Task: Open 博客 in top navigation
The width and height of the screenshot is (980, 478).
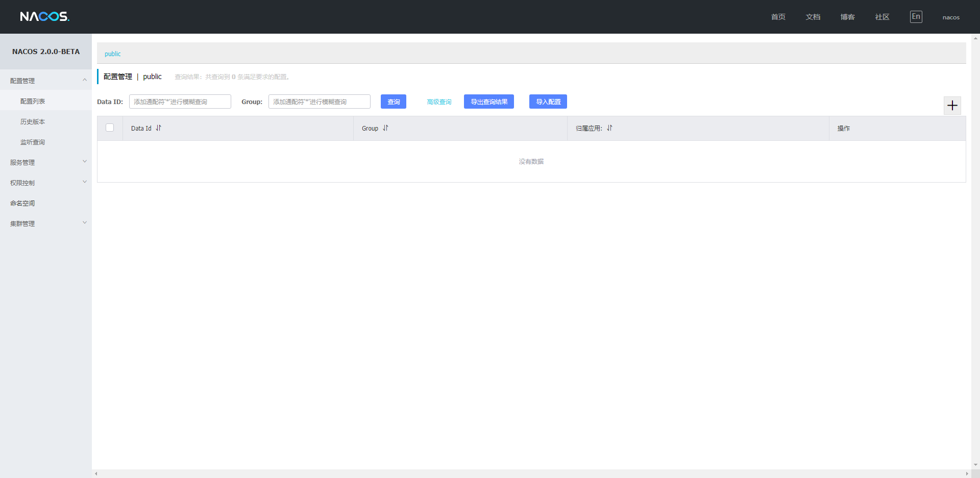Action: click(x=847, y=17)
